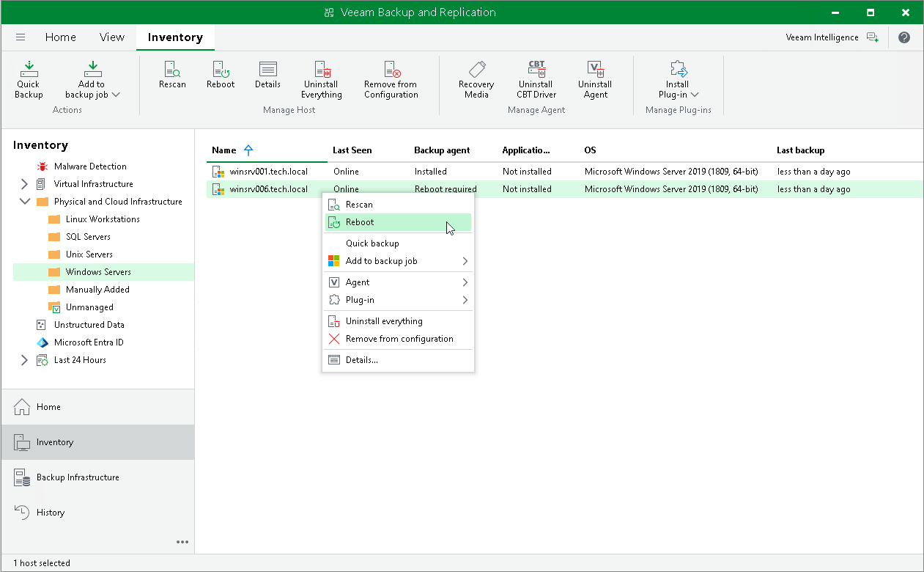
Task: Select the Inventory ribbon tab
Action: pos(175,37)
